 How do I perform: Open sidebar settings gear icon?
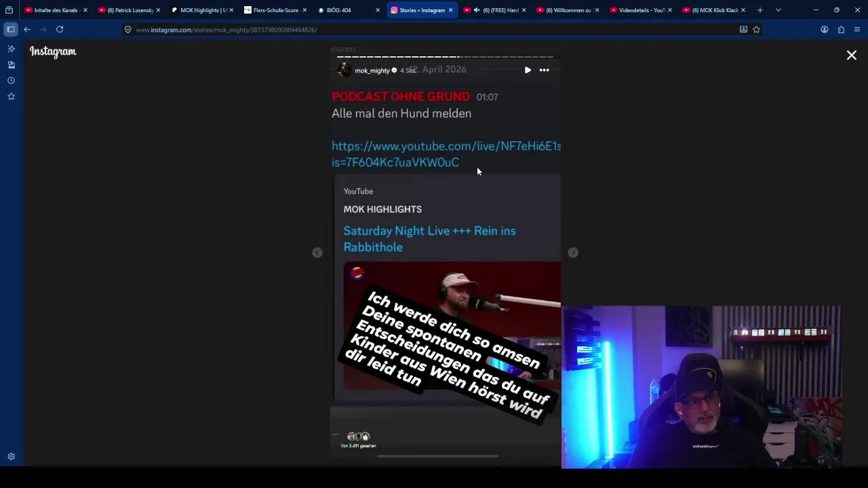11,457
